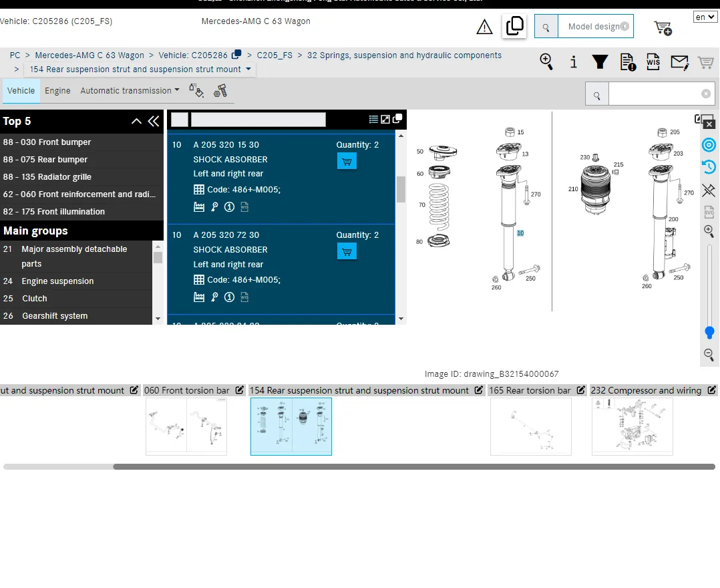Close the image panel overlay with X
Screen dimensions: 720x588
(709, 124)
